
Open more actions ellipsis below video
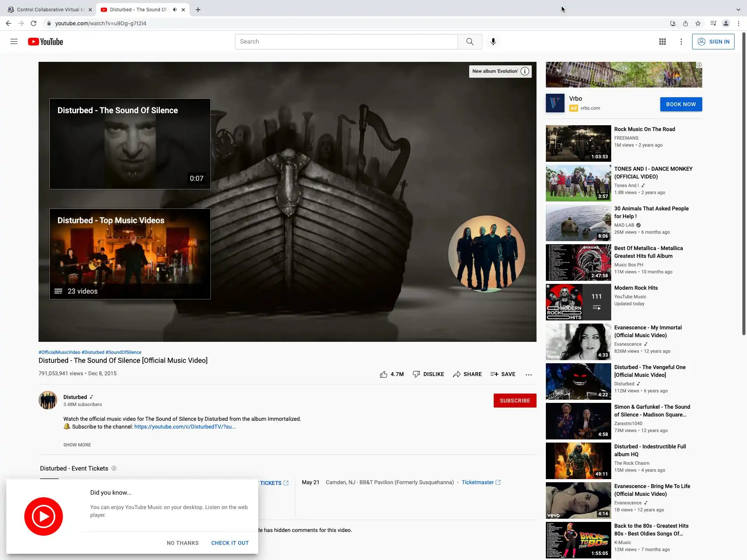[528, 374]
